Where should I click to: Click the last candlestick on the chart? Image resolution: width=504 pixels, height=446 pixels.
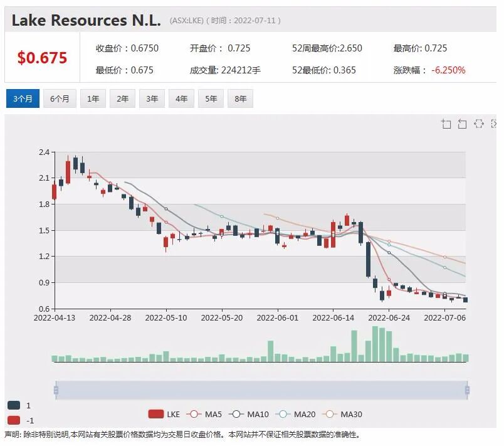pos(465,300)
